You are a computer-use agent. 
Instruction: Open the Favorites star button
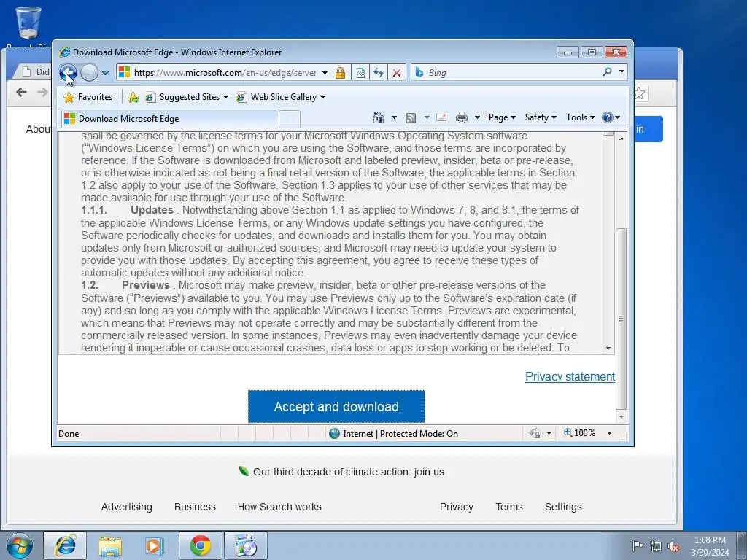point(88,97)
